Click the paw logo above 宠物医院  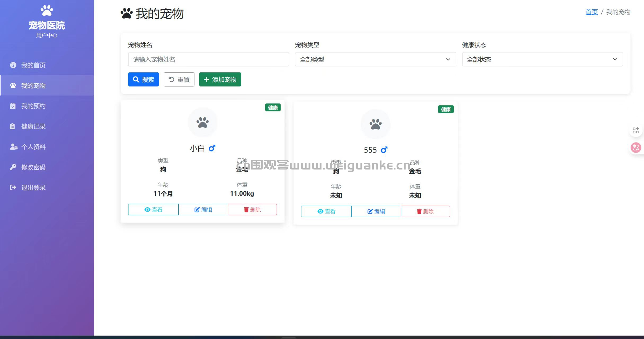click(x=47, y=11)
